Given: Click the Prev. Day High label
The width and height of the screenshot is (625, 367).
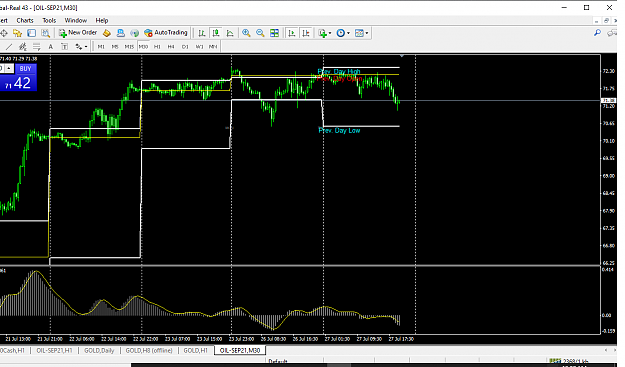Looking at the screenshot, I should tap(339, 72).
